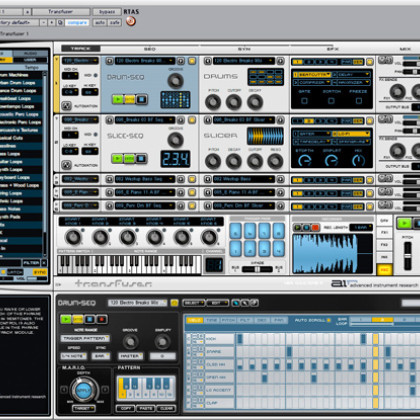Select the pencil tool in sequence editor toolbar
This screenshot has height=420, width=420.
(235, 303)
